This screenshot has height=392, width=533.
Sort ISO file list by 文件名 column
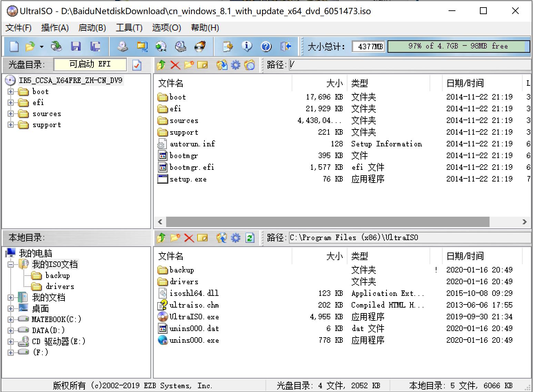click(x=223, y=83)
